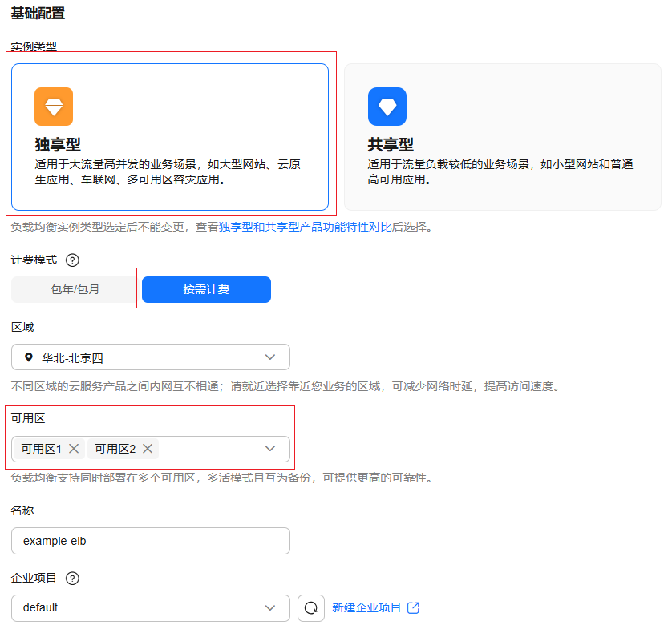672x629 pixels.
Task: Remove the 可用区2 tag
Action: point(148,449)
